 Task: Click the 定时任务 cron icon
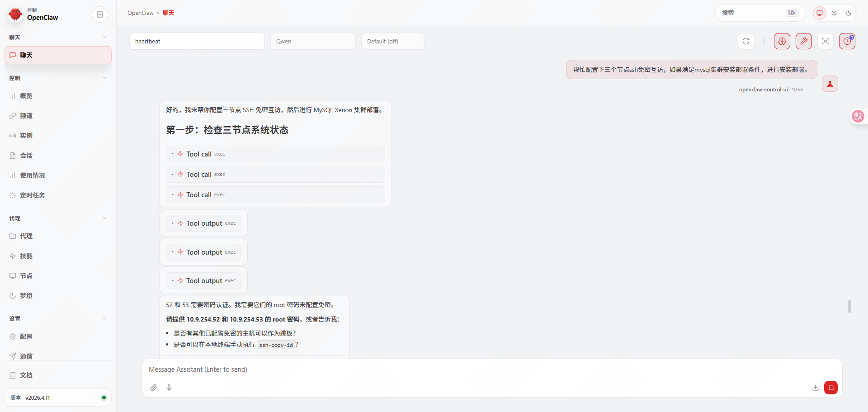13,195
